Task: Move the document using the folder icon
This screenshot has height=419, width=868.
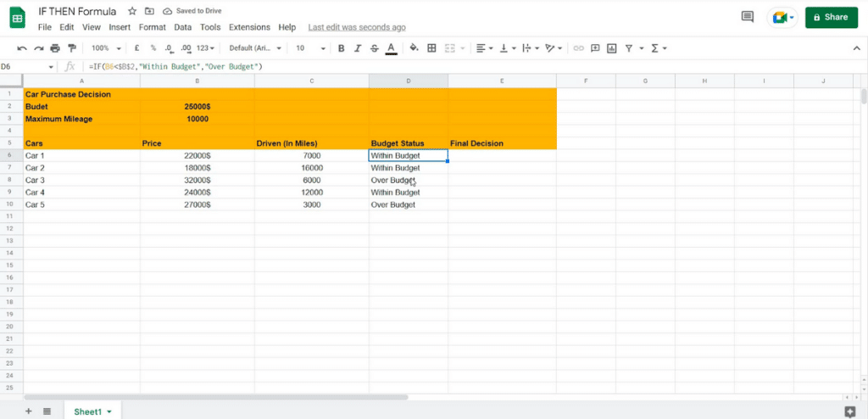Action: point(149,11)
